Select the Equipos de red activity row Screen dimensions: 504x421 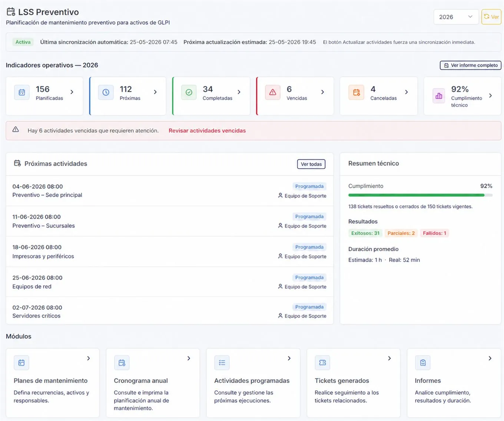(170, 282)
